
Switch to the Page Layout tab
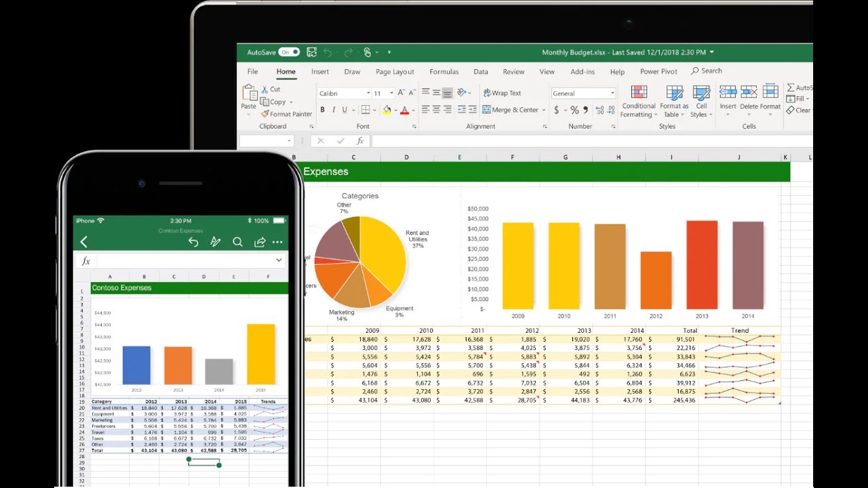(x=395, y=72)
